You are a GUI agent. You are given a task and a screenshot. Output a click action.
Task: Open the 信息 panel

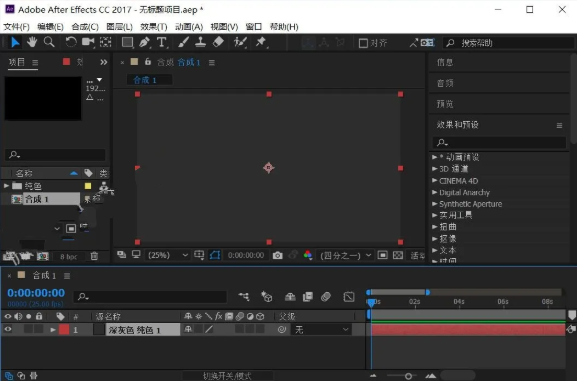click(445, 62)
